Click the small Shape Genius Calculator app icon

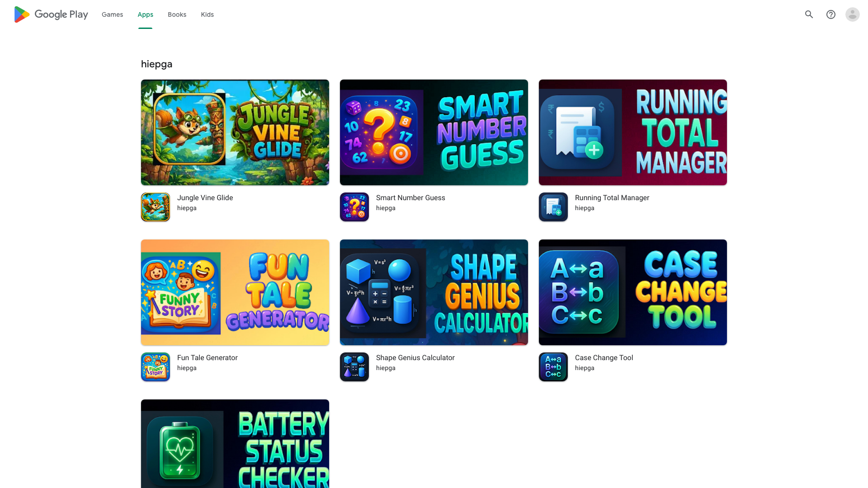354,367
